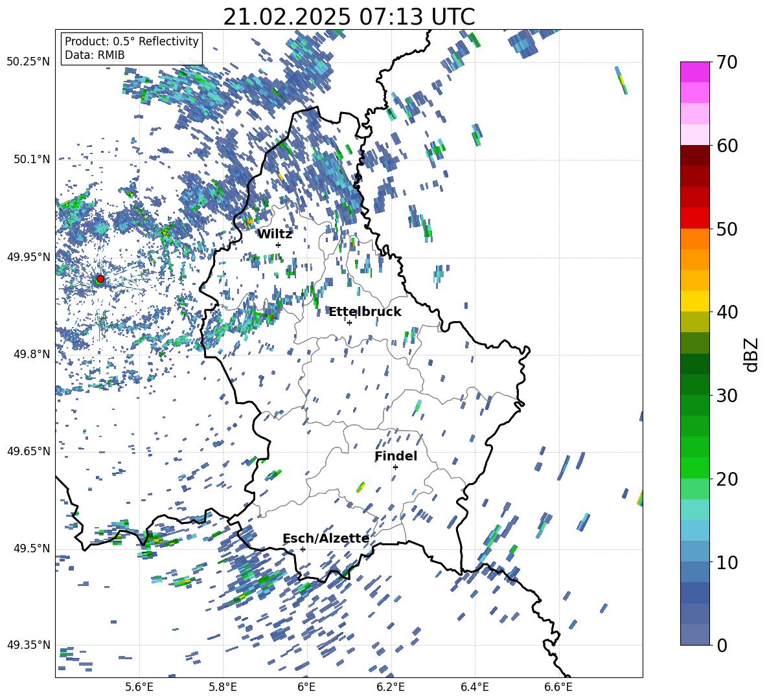Click the colorbar tick value 20
767x700 pixels.
coord(727,479)
